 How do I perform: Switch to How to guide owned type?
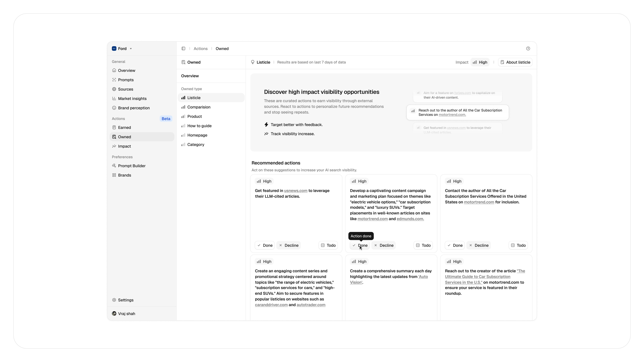click(x=199, y=126)
